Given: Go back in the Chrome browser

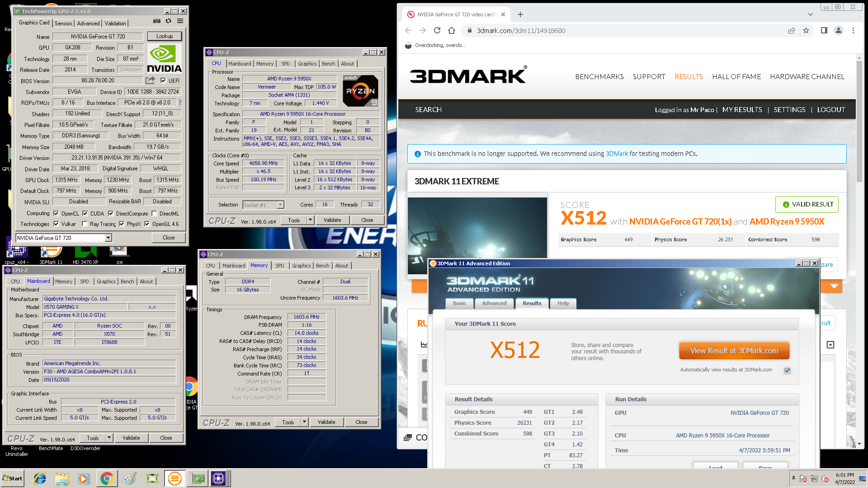Looking at the screenshot, I should point(408,30).
